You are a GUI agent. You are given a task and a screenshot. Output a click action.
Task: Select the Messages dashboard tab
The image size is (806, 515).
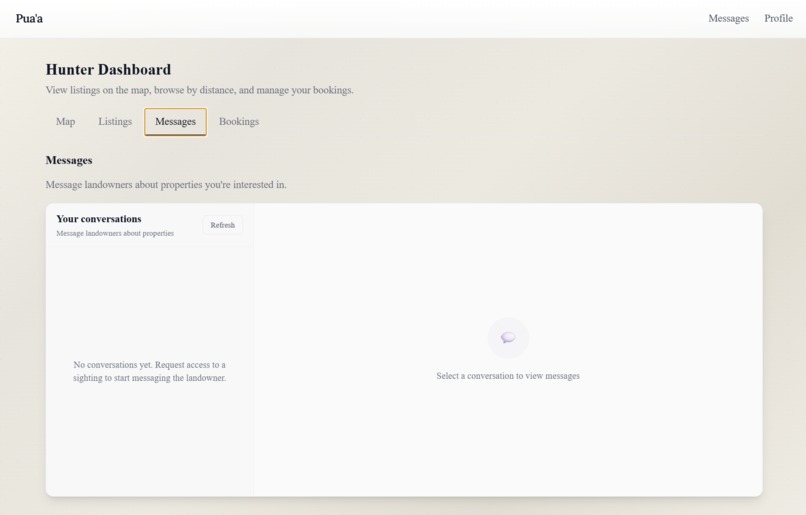[175, 122]
